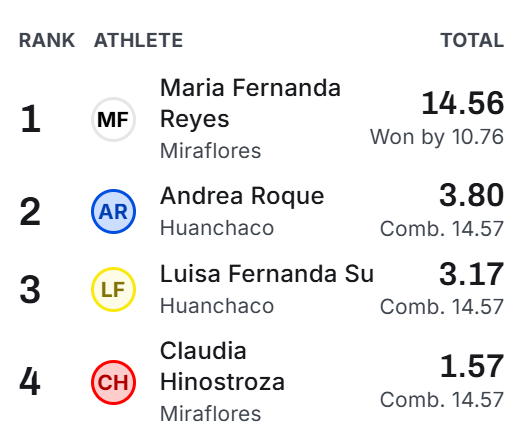Select the 3.17 total score
The height and width of the screenshot is (433, 517).
[x=471, y=274]
